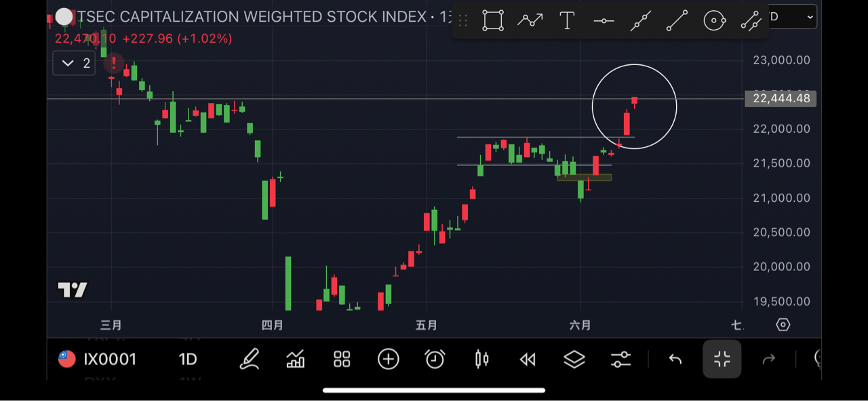Tap the red alert warning icon
Viewport: 868px width, 401px height.
click(114, 64)
